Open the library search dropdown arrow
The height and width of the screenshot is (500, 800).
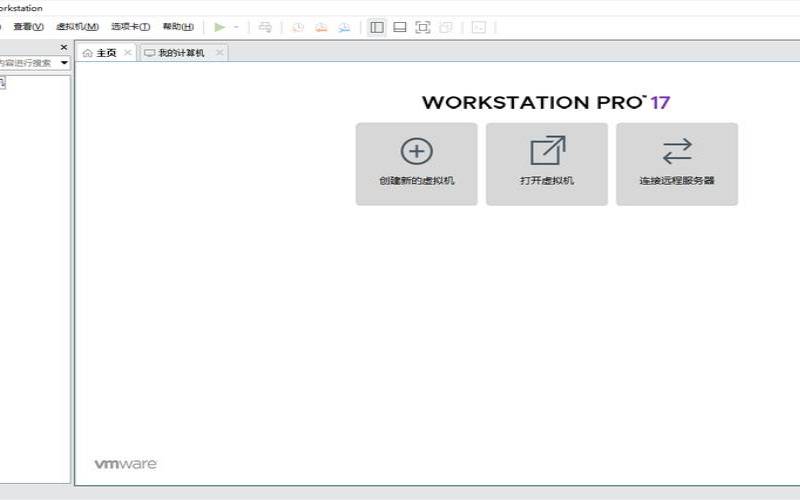[64, 63]
